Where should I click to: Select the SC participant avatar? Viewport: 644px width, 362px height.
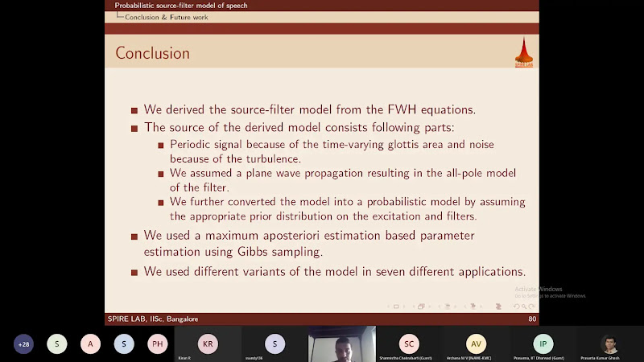[409, 344]
